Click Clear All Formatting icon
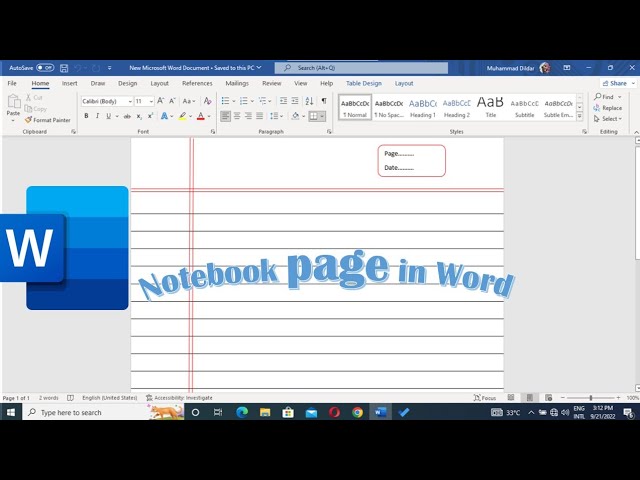640x480 pixels. pyautogui.click(x=207, y=101)
